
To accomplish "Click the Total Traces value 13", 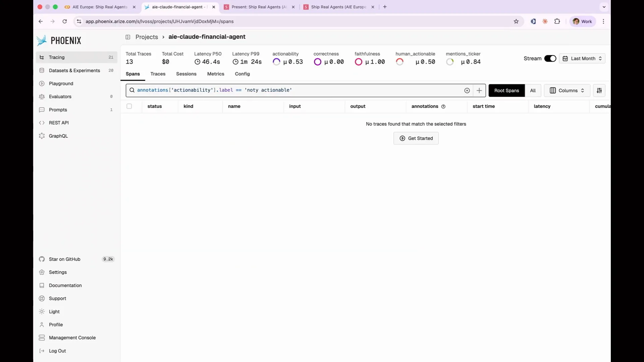I will (129, 62).
